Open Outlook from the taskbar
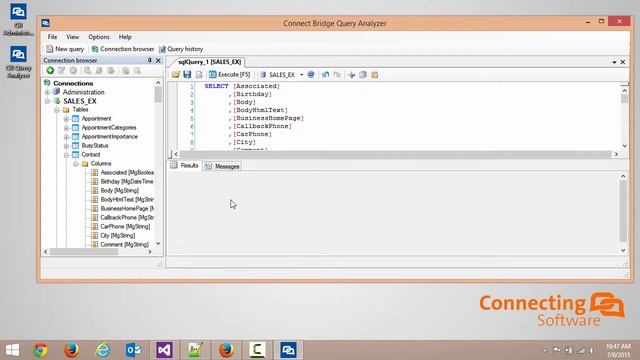 pos(133,350)
